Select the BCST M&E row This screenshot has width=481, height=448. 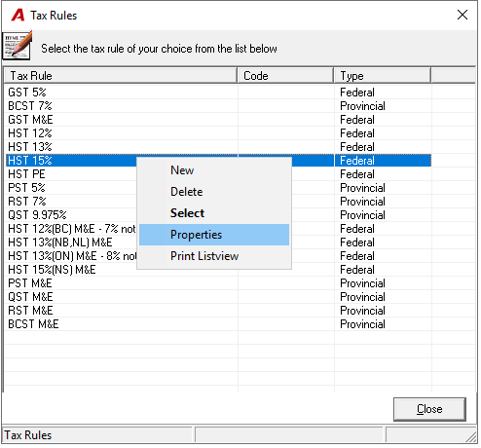tap(218, 324)
